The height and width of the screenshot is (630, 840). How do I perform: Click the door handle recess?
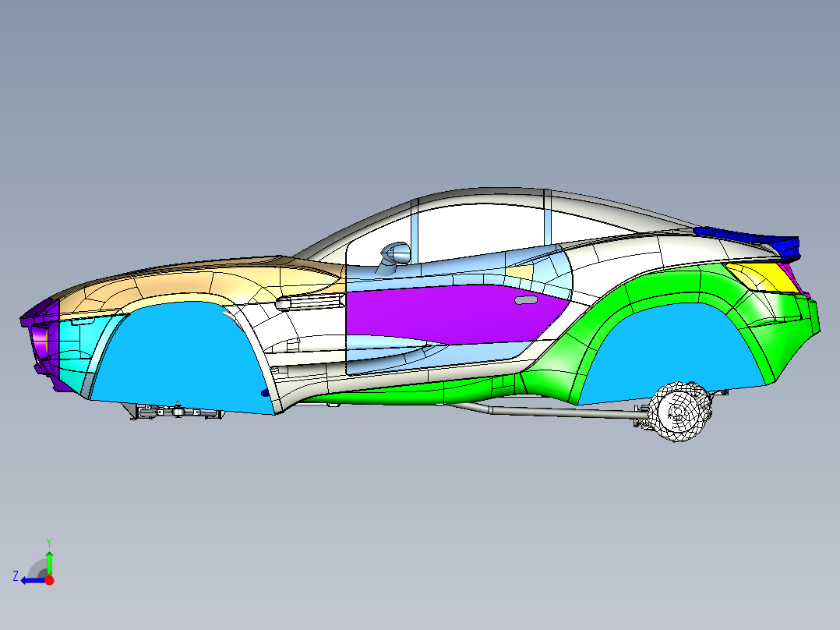pos(525,300)
